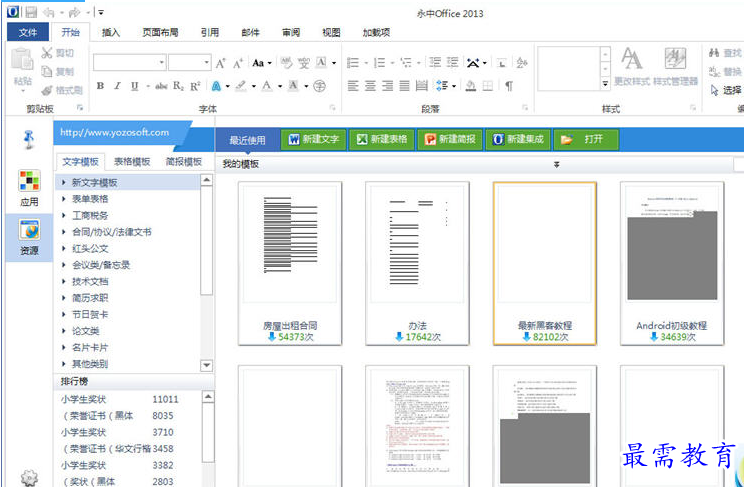
Task: Click the 打开 folder button
Action: (x=586, y=139)
